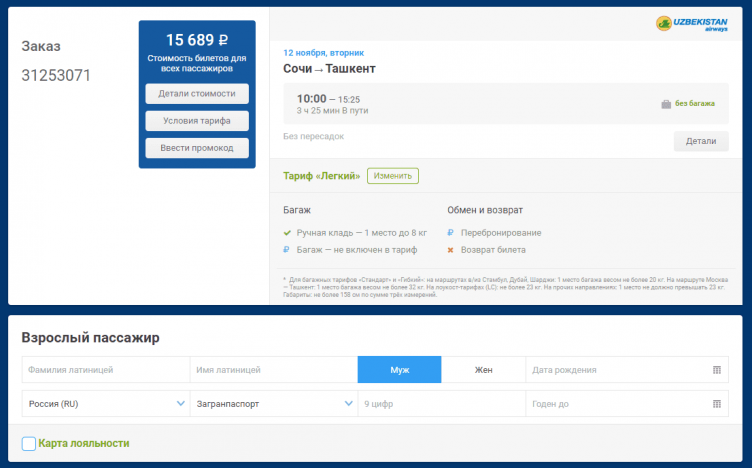Select 'Муж' gender option
Screen dimensions: 752x468
point(400,370)
